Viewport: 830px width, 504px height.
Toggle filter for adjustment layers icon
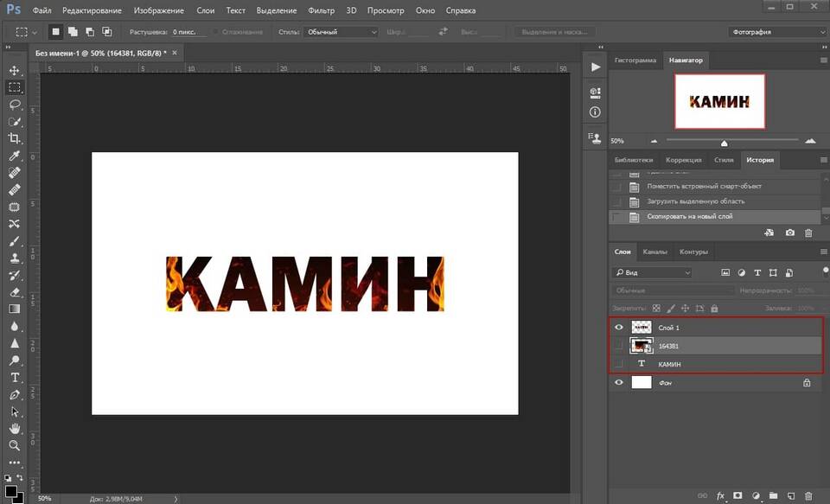click(742, 272)
